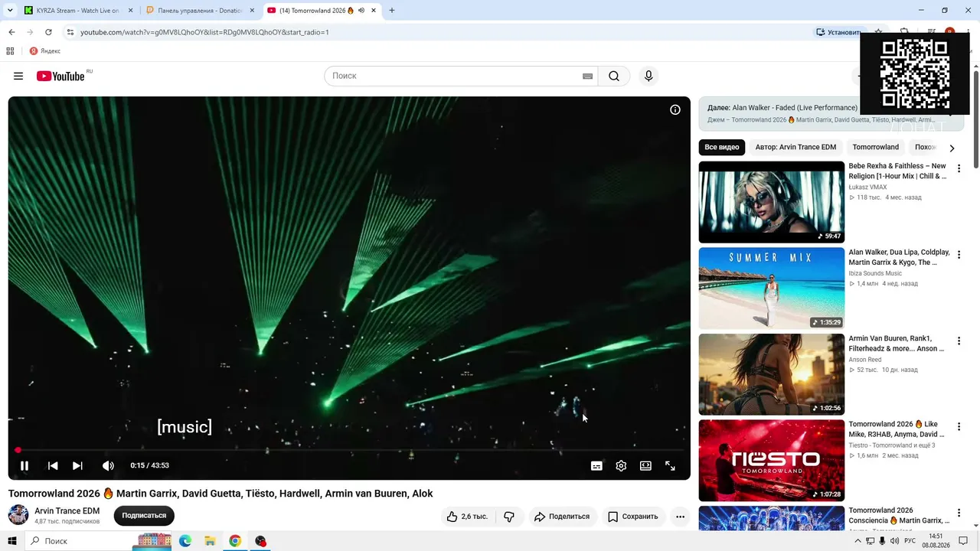
Task: Mute the video volume
Action: click(x=108, y=465)
